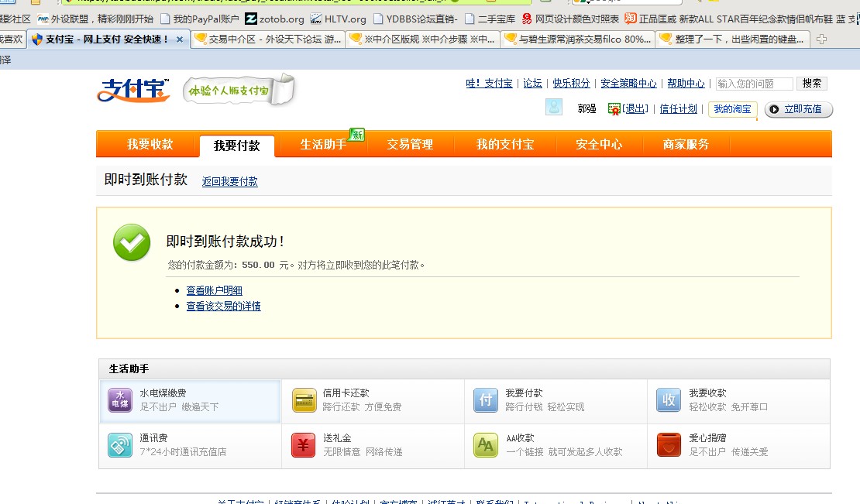
Task: Click the 水电煤缴费 utility icon
Action: pos(120,400)
